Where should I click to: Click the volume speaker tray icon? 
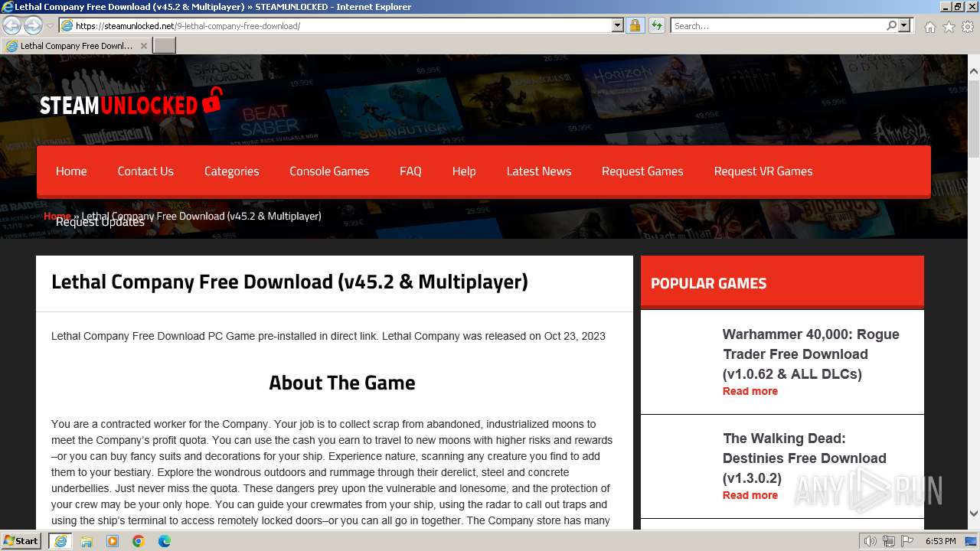click(870, 541)
